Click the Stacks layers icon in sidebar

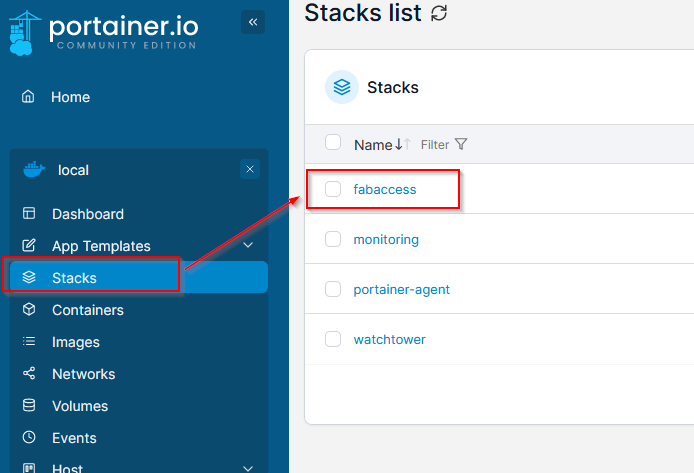(29, 277)
